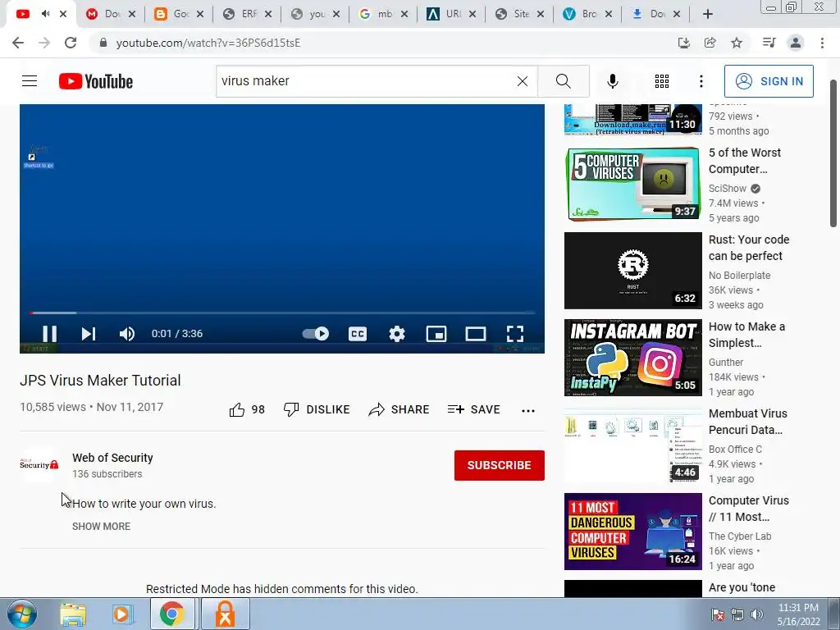Close the 'Bro' tab
This screenshot has width=840, height=630.
coord(609,15)
